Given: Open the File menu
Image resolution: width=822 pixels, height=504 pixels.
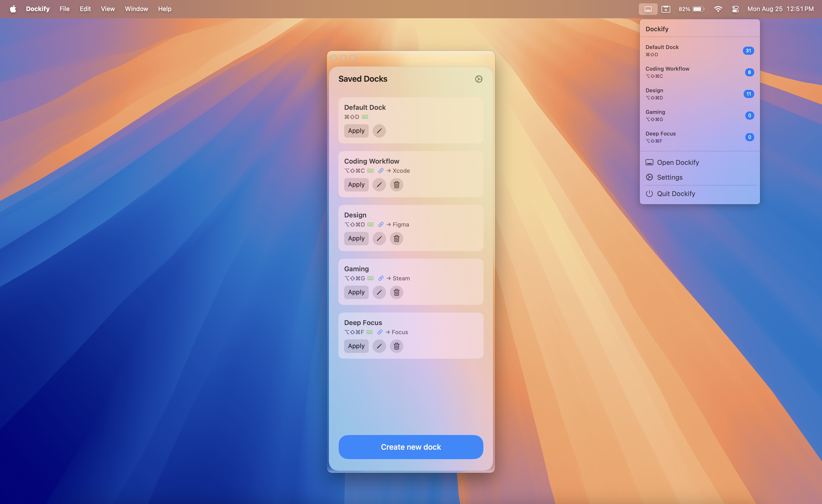Looking at the screenshot, I should (64, 9).
